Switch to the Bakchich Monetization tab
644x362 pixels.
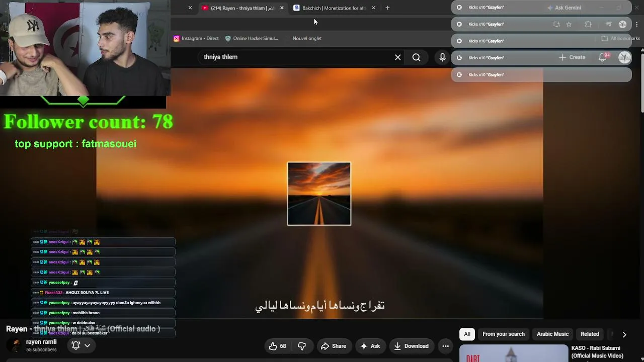pyautogui.click(x=335, y=8)
